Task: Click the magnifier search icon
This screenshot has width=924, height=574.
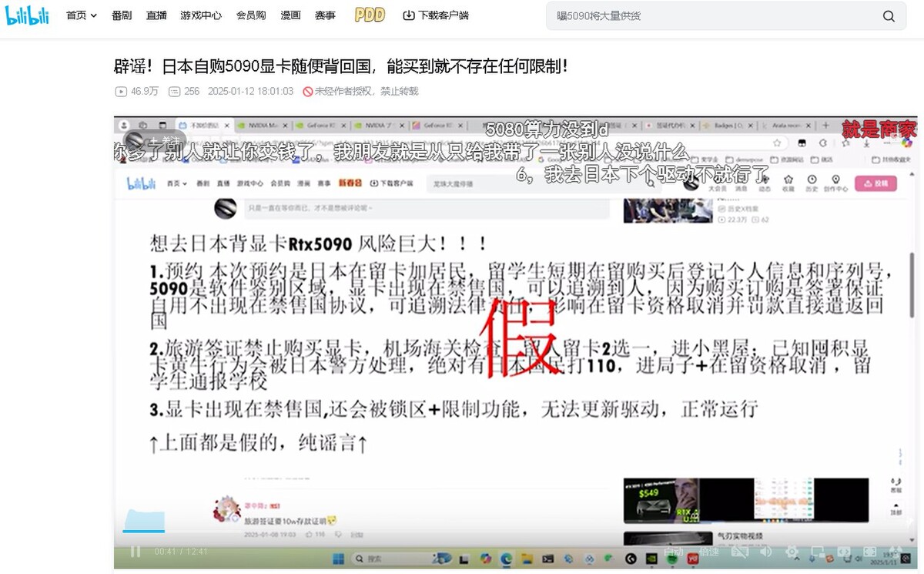Action: (889, 16)
